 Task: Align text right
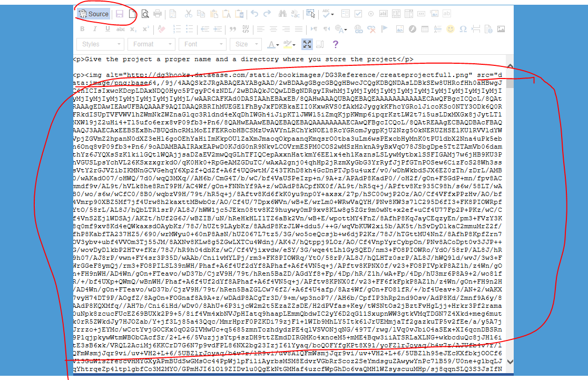286,29
